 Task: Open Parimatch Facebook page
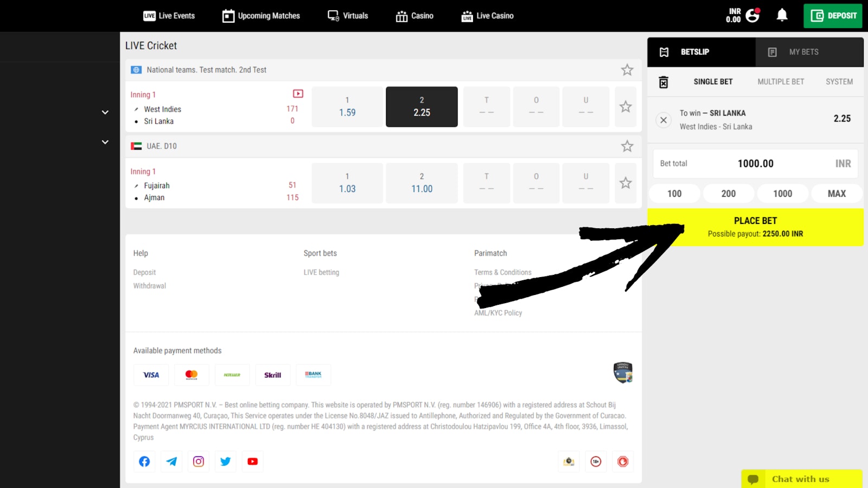(144, 461)
